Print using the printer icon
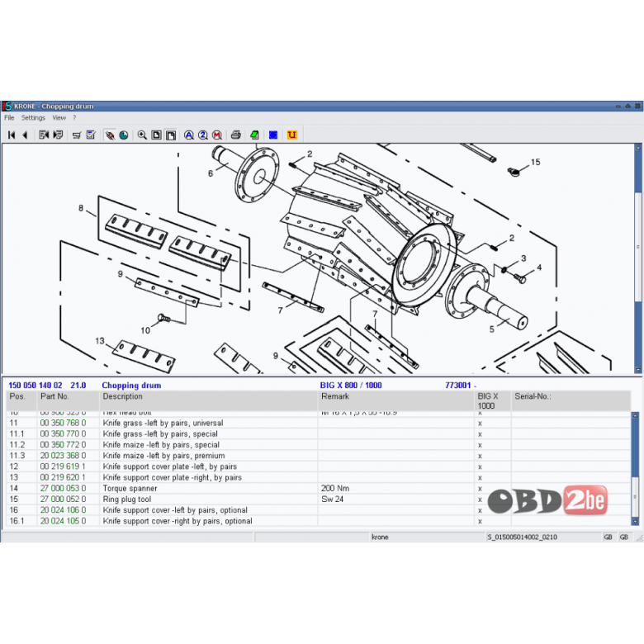Image resolution: width=644 pixels, height=644 pixels. (x=236, y=135)
